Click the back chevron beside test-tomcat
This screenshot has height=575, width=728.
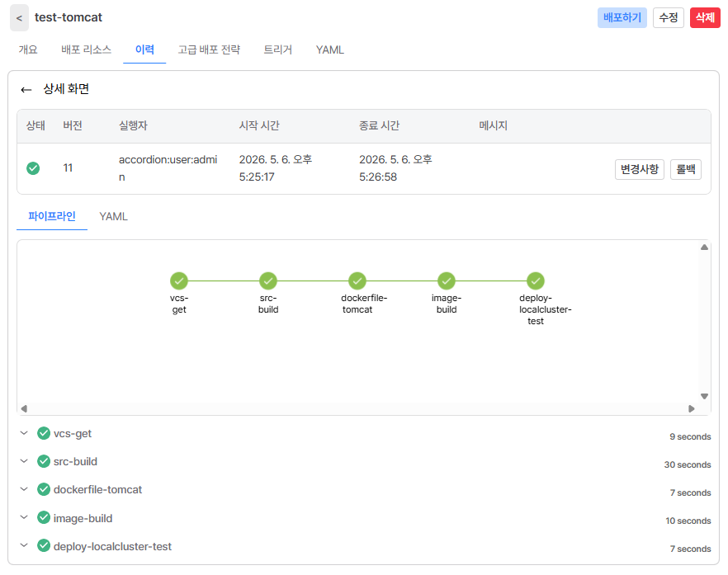coord(19,18)
